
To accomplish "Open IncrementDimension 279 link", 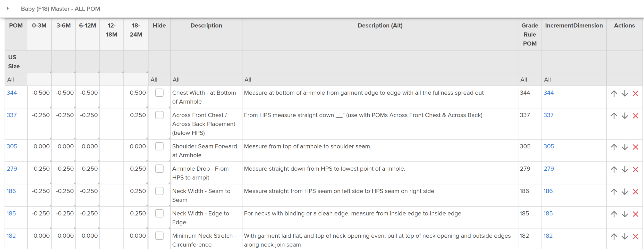I will pos(548,169).
